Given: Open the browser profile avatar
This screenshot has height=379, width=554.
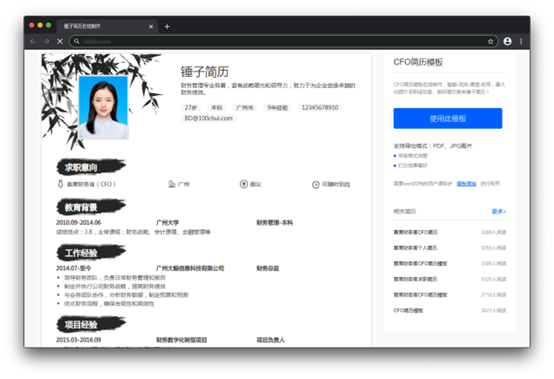Looking at the screenshot, I should pyautogui.click(x=507, y=41).
